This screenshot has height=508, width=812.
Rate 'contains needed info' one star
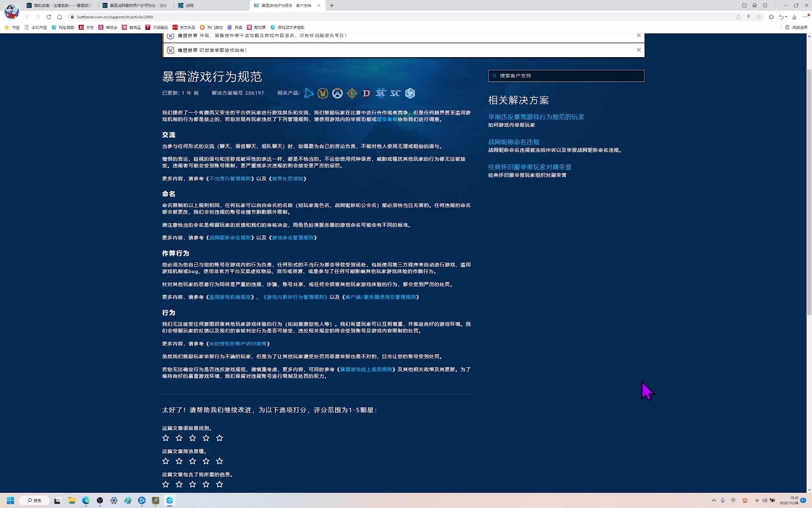pyautogui.click(x=166, y=484)
